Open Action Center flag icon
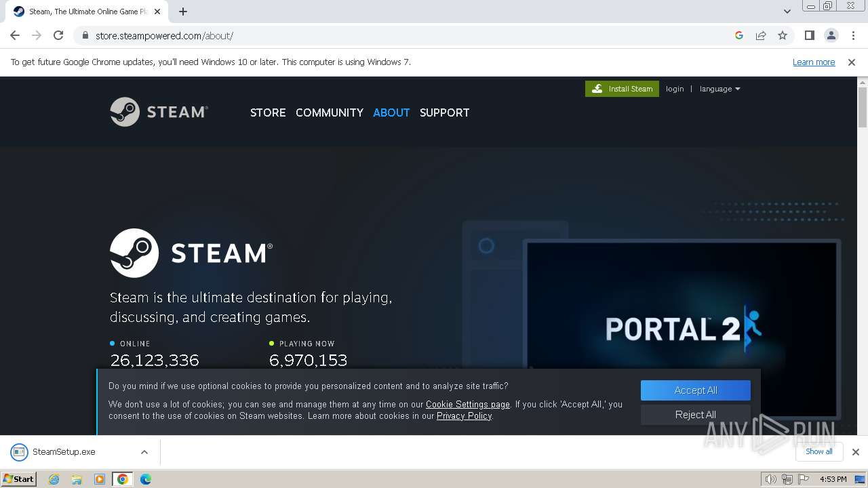Viewport: 868px width, 488px height. coord(803,479)
